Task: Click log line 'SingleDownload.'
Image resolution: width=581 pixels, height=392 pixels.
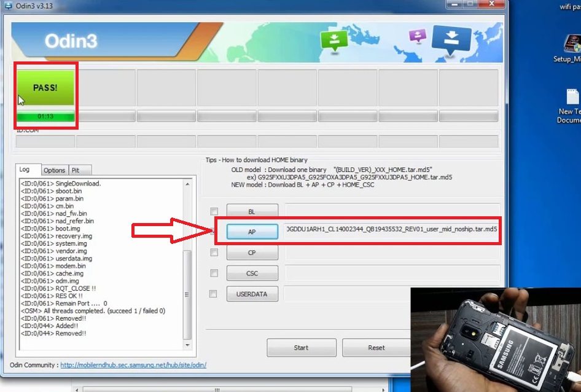Action: [x=61, y=184]
